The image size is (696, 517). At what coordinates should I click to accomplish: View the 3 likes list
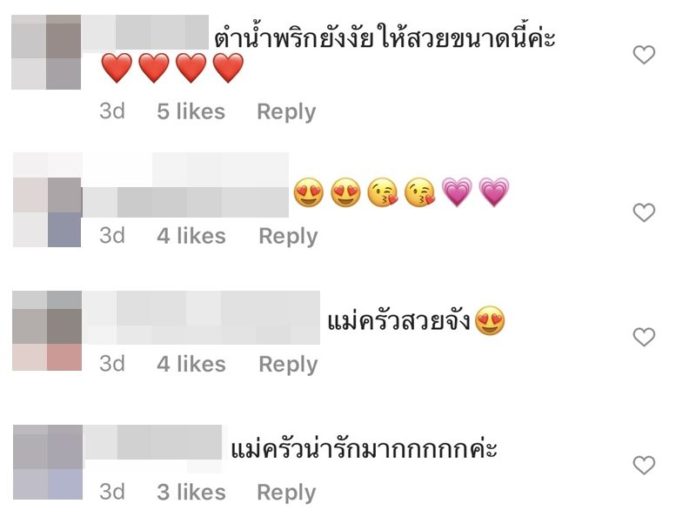tap(191, 492)
